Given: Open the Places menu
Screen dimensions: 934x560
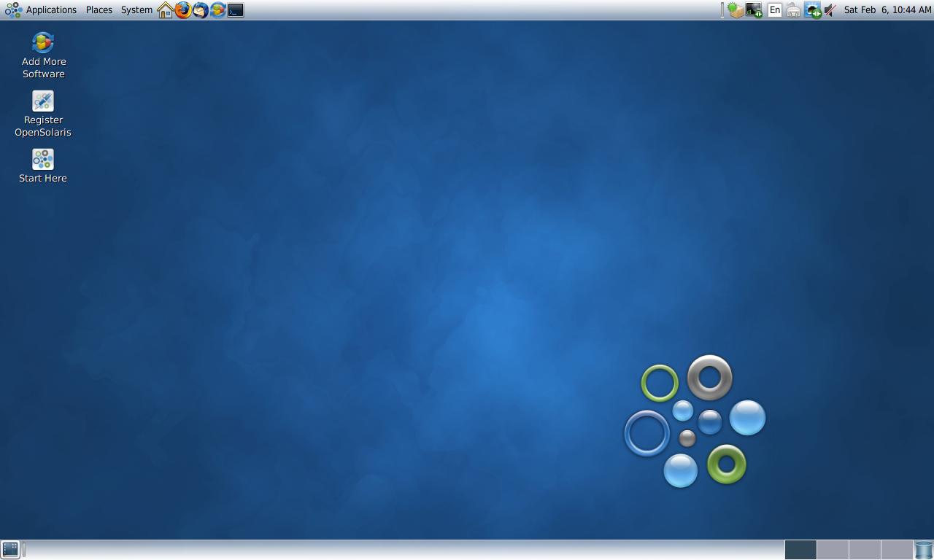Looking at the screenshot, I should coord(99,10).
